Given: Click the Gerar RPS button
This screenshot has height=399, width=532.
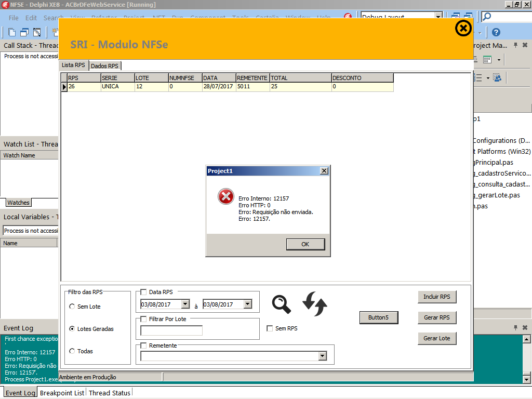Looking at the screenshot, I should [437, 317].
